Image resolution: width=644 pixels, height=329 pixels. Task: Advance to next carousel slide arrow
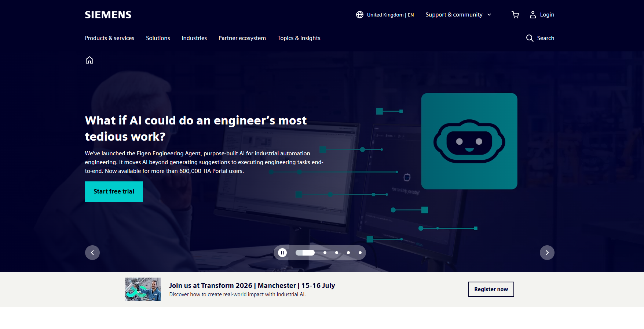(x=547, y=253)
